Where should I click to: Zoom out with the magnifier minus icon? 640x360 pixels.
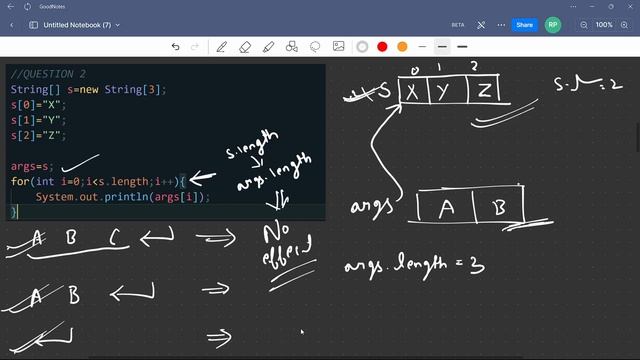[x=584, y=25]
